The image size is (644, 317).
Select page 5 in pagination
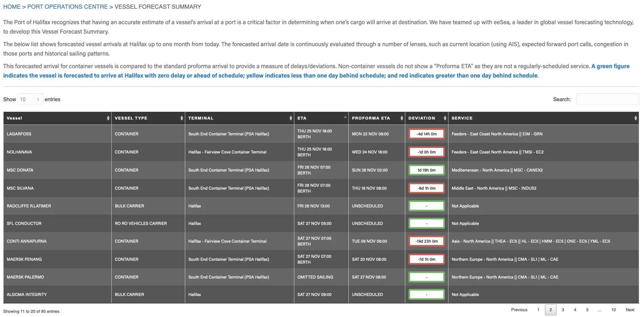coord(587,310)
